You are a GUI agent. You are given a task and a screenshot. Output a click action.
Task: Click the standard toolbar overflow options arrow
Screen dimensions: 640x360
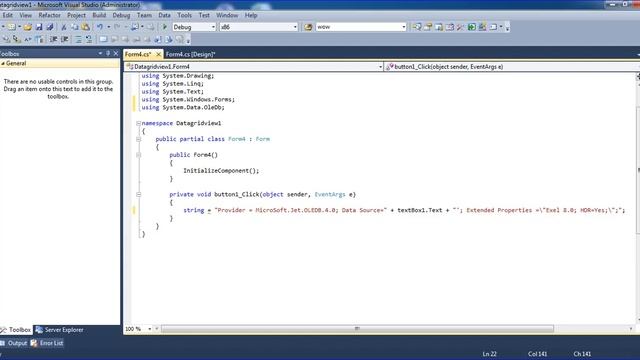507,27
